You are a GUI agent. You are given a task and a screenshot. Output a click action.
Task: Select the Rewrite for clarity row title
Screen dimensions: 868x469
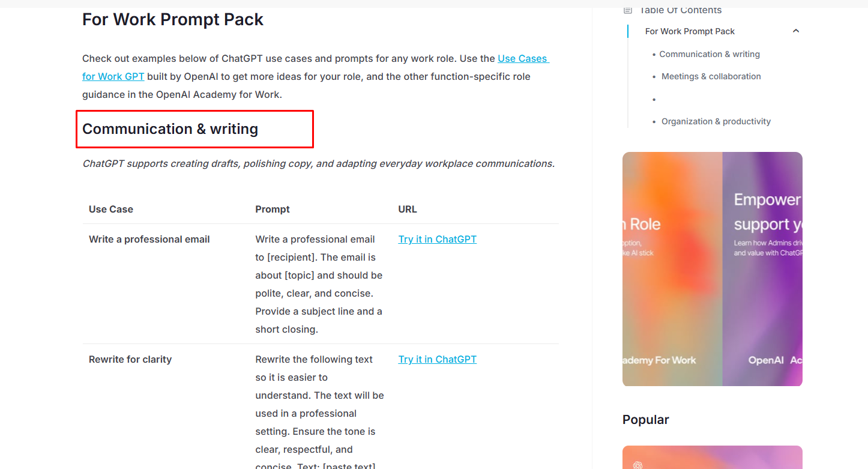[130, 359]
